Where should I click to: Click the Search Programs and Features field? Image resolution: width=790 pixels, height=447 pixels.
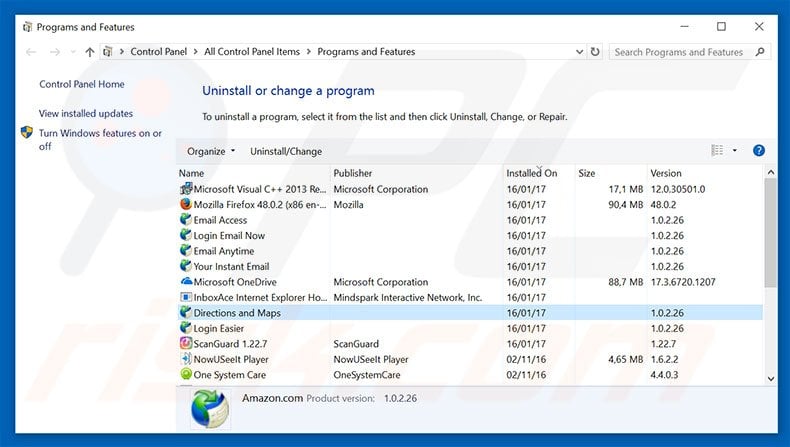(x=690, y=52)
